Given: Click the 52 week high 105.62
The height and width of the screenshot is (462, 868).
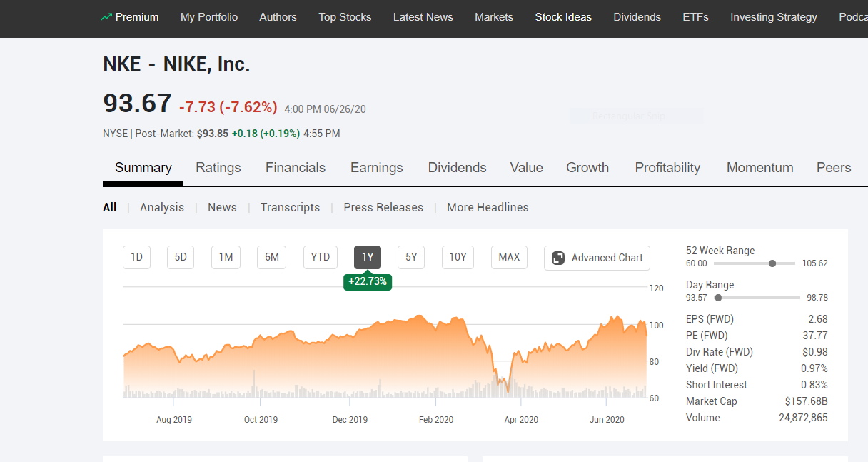Looking at the screenshot, I should tap(815, 263).
